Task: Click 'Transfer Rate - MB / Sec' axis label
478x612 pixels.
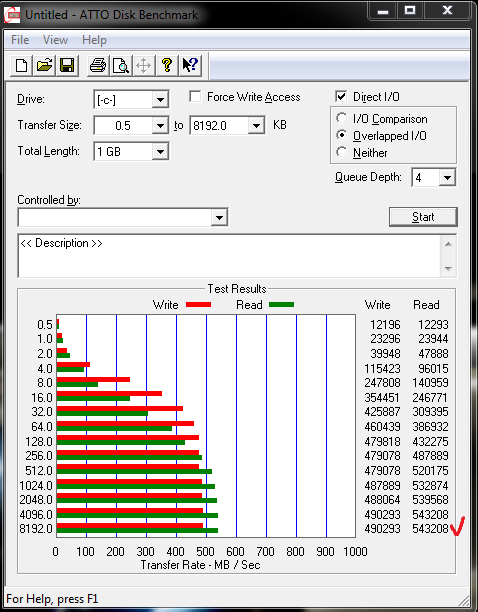Action: [x=201, y=565]
